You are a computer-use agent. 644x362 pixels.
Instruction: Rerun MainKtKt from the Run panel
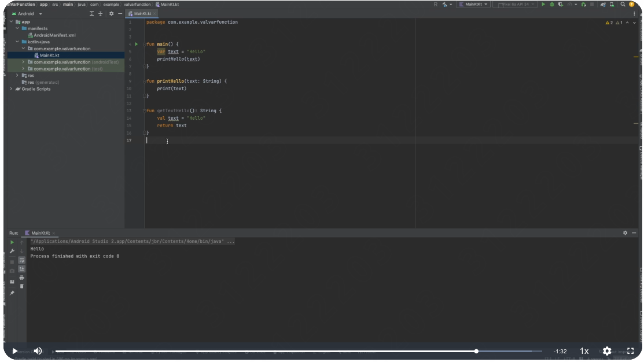[x=12, y=242]
